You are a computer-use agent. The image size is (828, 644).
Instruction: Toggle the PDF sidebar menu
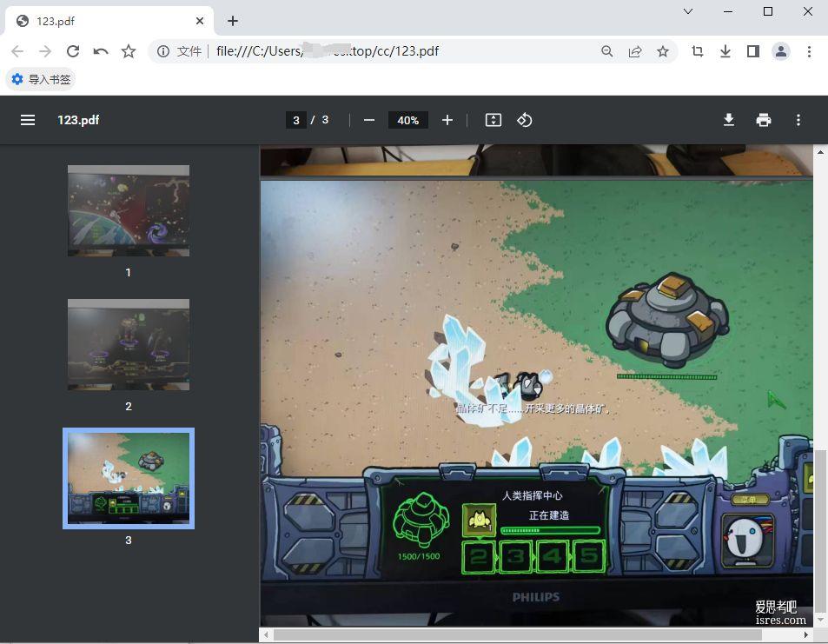[x=28, y=120]
